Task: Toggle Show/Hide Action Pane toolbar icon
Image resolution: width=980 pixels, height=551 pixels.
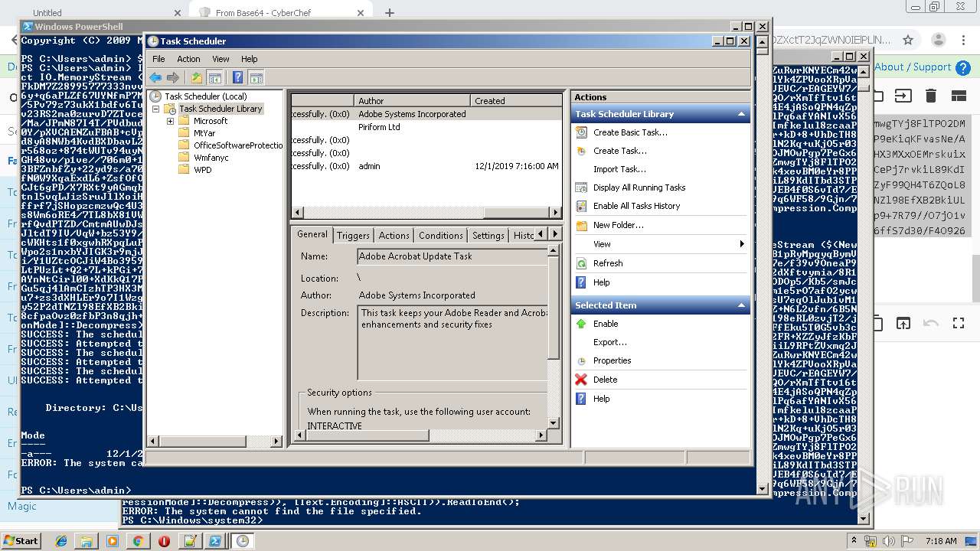Action: click(256, 77)
